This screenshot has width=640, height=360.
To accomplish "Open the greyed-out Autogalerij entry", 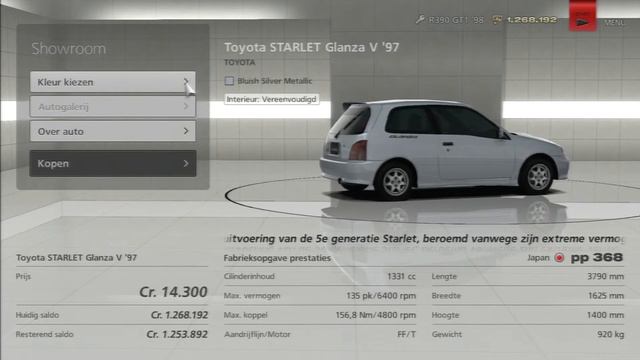I will tap(113, 107).
